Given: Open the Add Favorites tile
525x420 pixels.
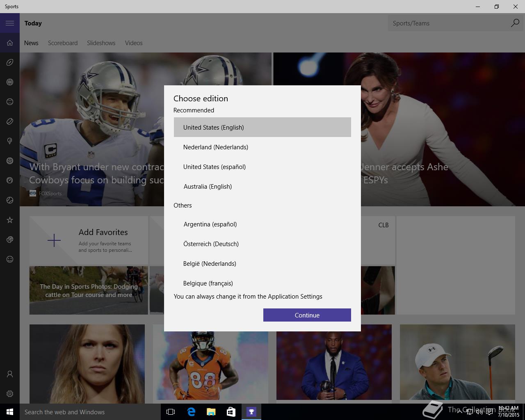Looking at the screenshot, I should pos(89,240).
